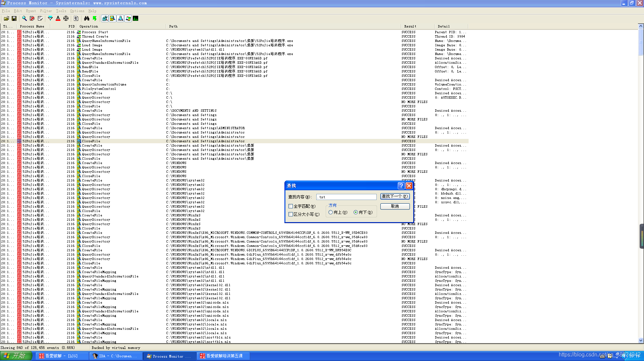
Task: Click the AUTOEXEC.B detail cell
Action: (451, 98)
